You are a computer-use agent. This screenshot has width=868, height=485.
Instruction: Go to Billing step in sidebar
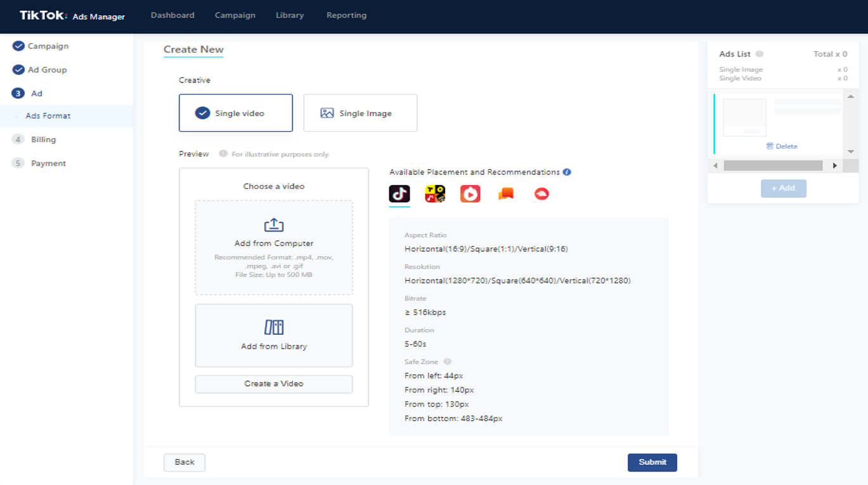pyautogui.click(x=44, y=139)
